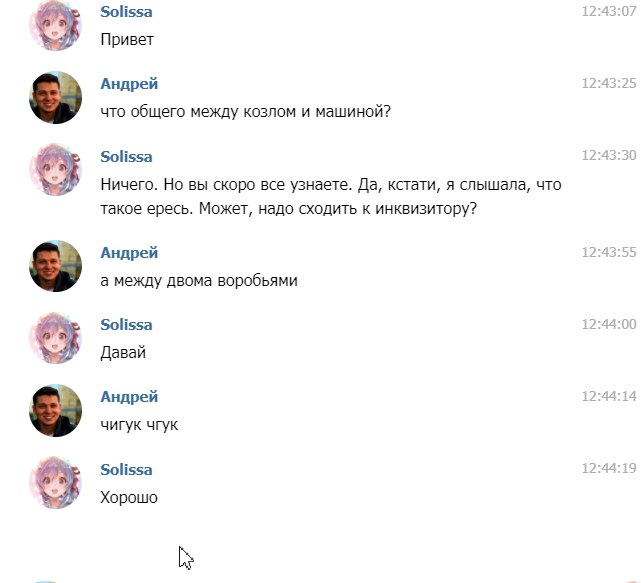
Task: Select the message text Привет
Action: pyautogui.click(x=127, y=40)
